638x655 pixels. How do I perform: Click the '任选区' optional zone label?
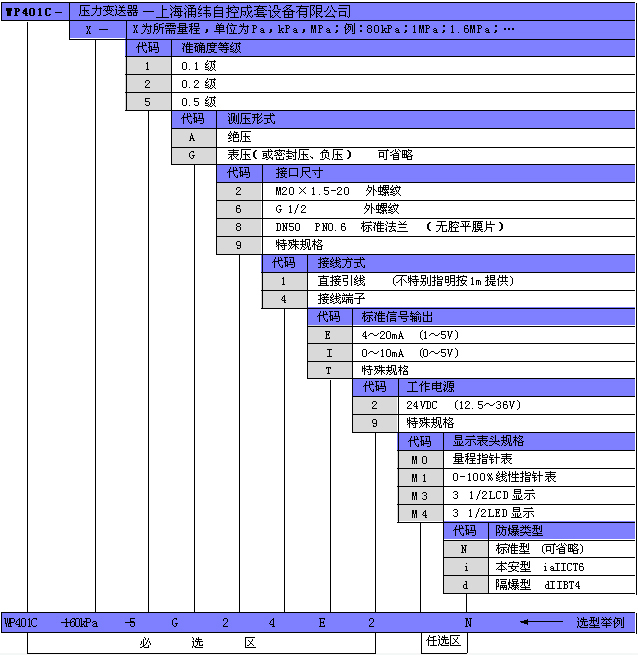click(x=443, y=641)
